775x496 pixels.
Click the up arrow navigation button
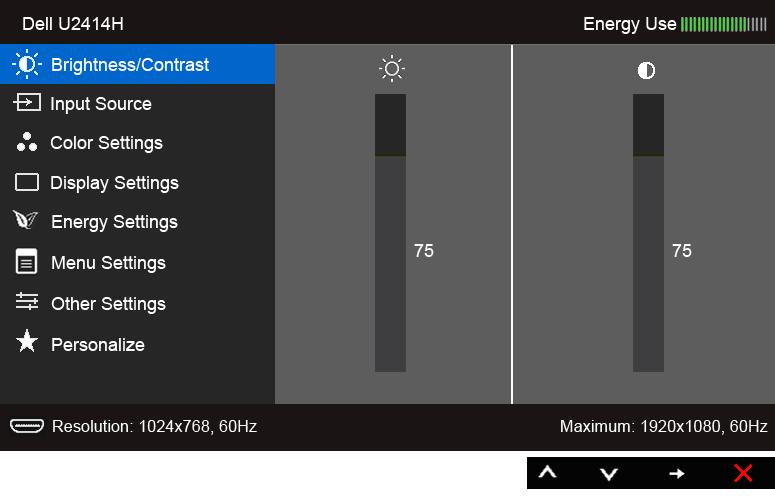point(547,473)
